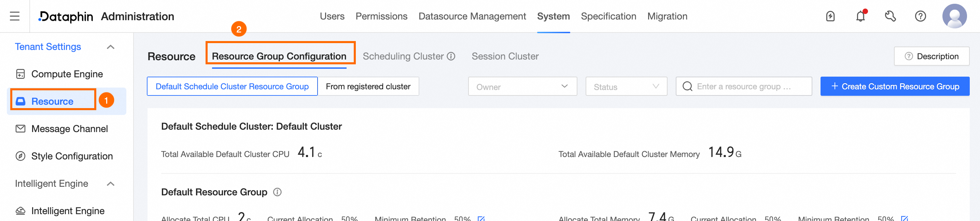
Task: Click the search magnifier icon
Action: [x=687, y=87]
